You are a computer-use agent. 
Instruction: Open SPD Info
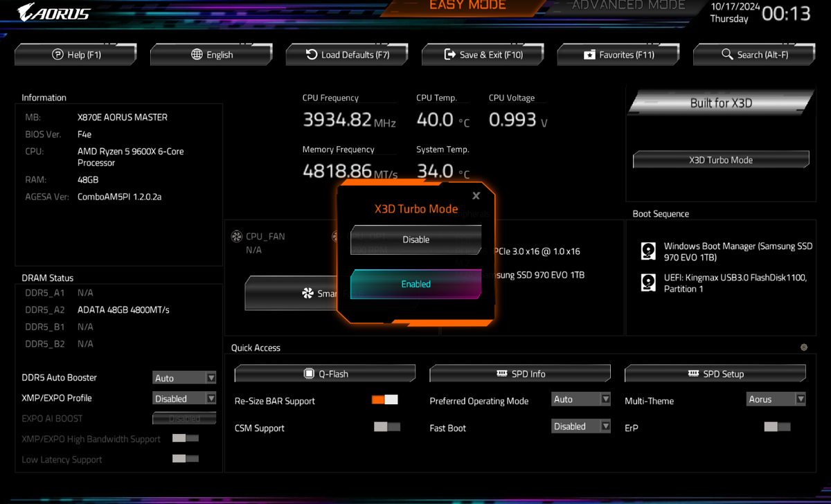click(520, 374)
